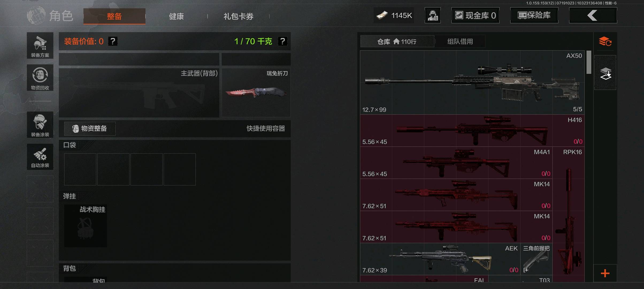
Task: Click the orange stack refresh icon
Action: [x=605, y=41]
